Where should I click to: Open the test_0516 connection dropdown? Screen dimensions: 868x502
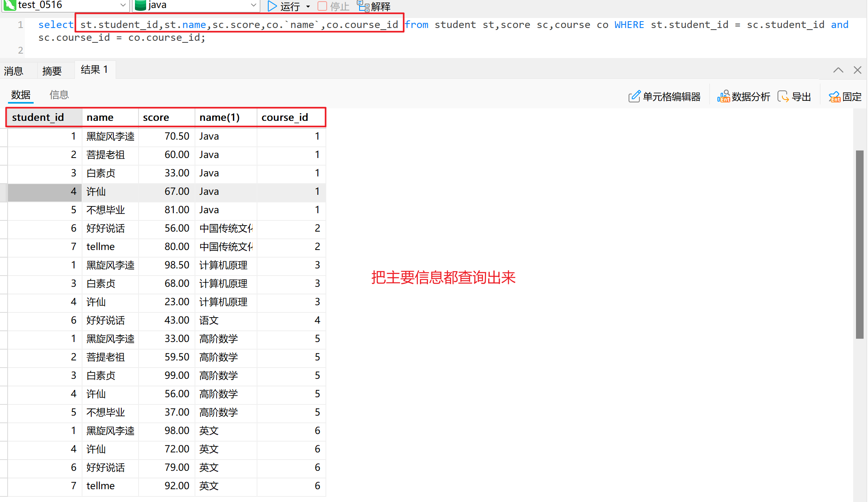tap(123, 5)
